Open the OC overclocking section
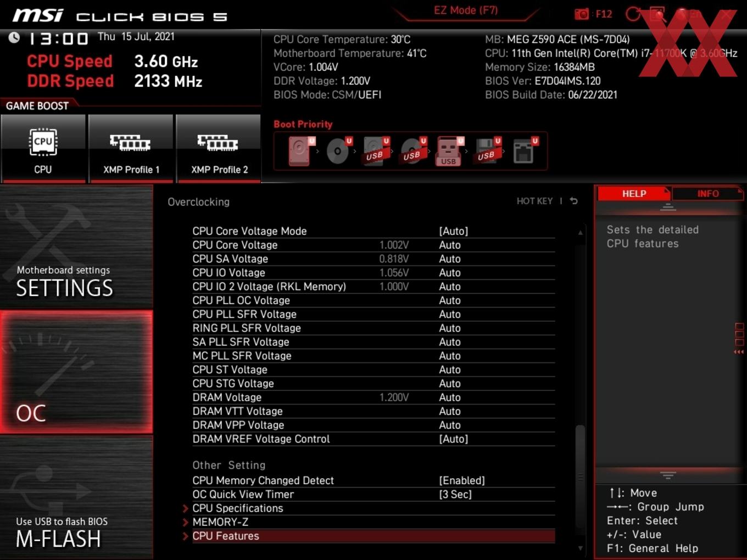Screen dimensions: 747x560 pos(76,372)
